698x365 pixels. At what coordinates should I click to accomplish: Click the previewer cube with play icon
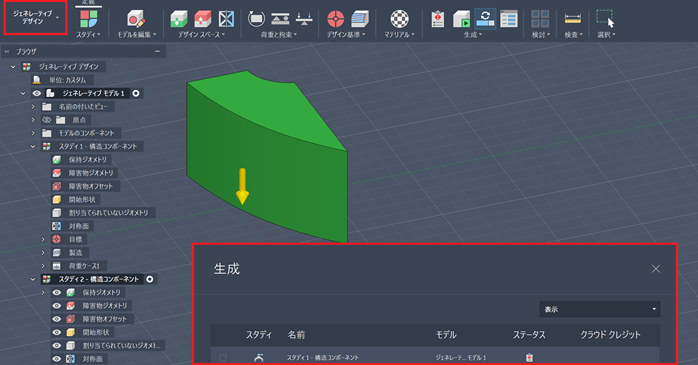pyautogui.click(x=461, y=19)
